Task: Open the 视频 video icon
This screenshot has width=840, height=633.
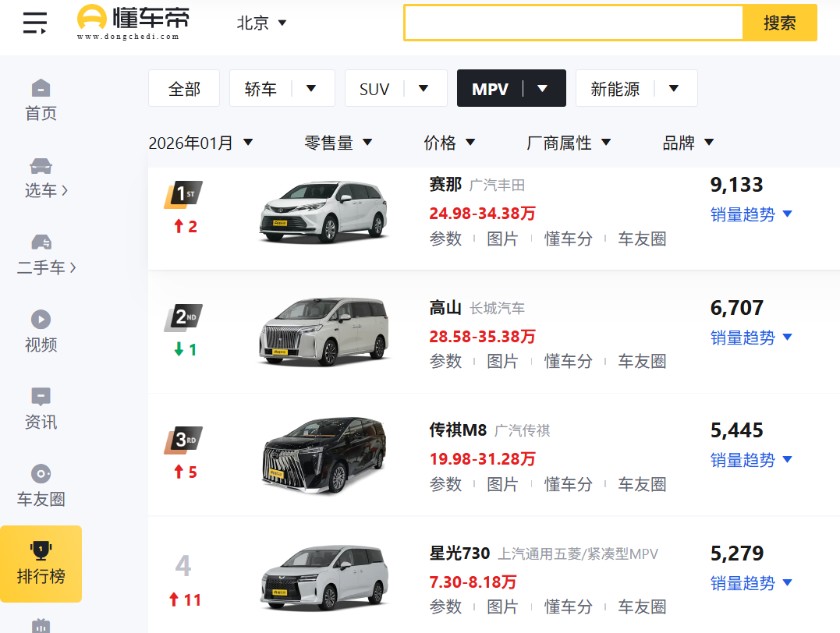Action: pos(41,319)
